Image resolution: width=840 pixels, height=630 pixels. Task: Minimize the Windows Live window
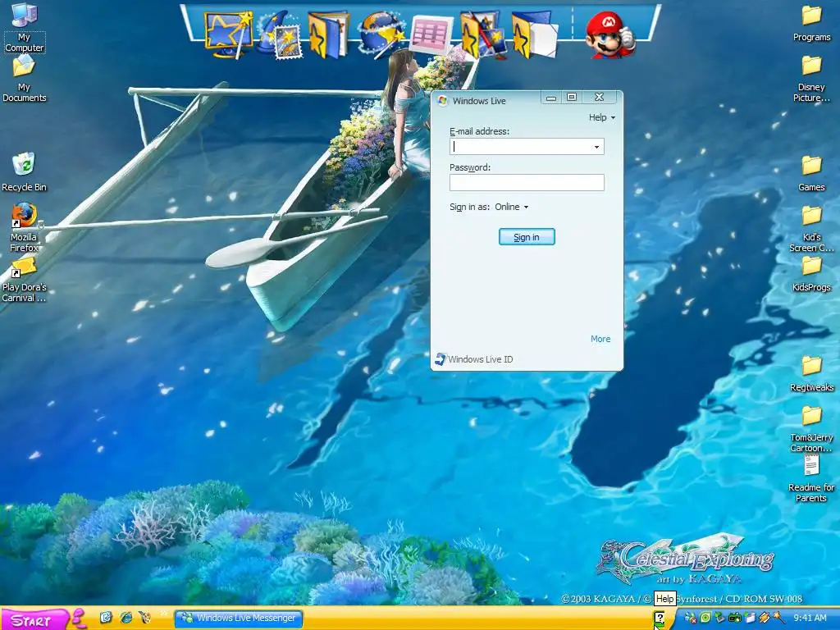(550, 98)
